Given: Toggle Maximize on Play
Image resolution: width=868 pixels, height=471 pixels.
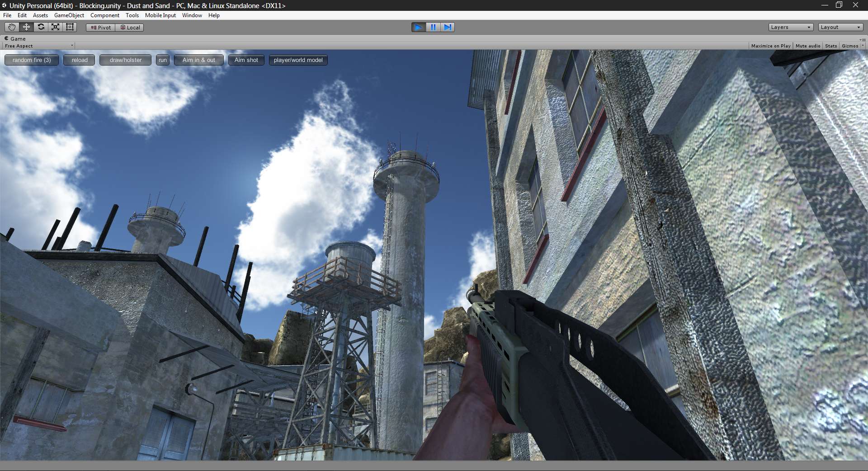Looking at the screenshot, I should pos(771,46).
